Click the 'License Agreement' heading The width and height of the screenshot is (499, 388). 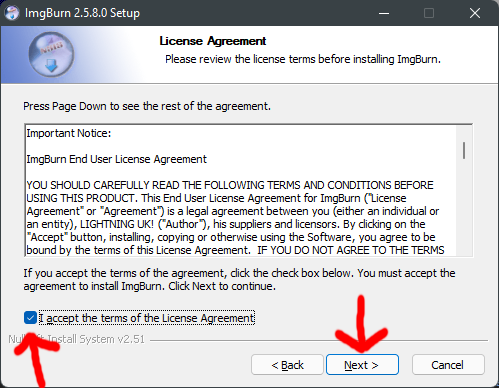213,41
